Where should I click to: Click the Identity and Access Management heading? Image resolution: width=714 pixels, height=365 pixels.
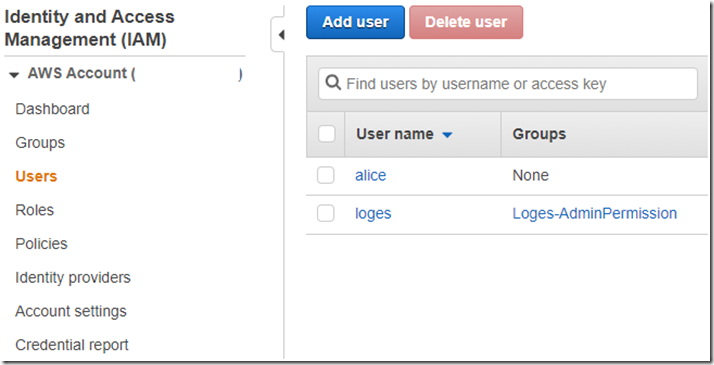coord(89,28)
